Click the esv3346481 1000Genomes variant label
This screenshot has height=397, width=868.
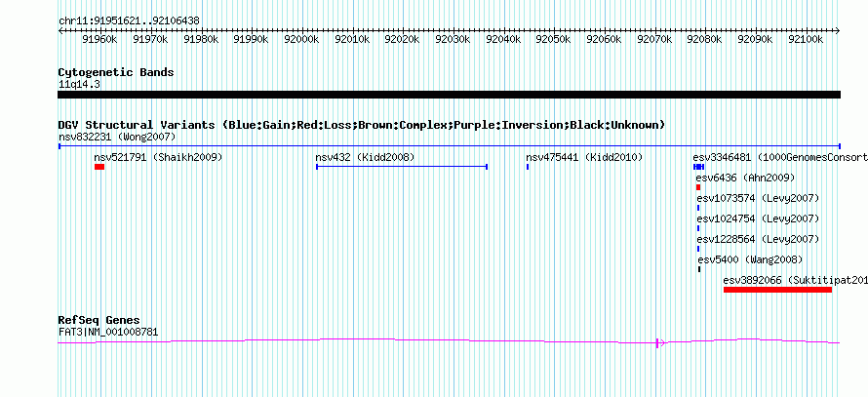(780, 157)
